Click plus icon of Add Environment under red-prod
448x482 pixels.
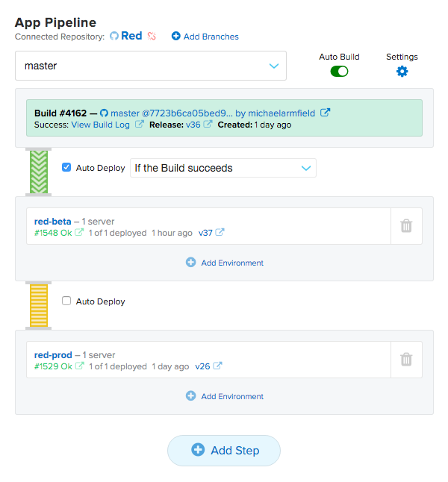pyautogui.click(x=190, y=395)
